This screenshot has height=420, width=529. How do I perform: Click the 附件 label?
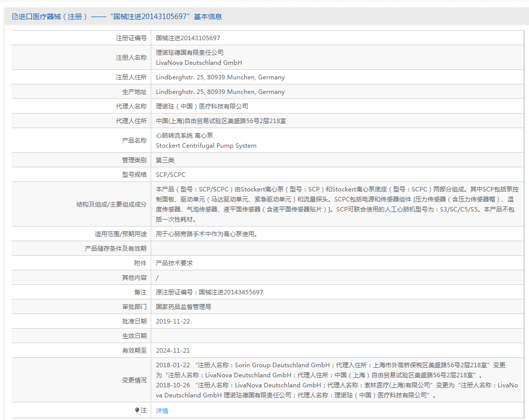[140, 263]
